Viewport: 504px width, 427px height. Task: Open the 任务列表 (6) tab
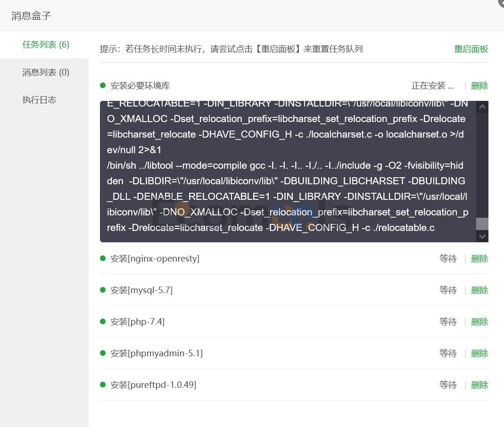click(44, 45)
